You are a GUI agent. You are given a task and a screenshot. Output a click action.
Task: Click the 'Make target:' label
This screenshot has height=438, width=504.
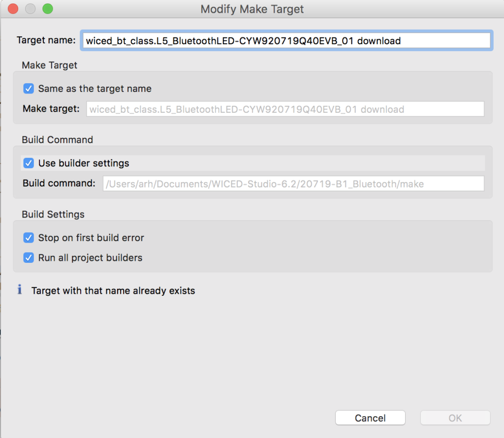(x=51, y=109)
